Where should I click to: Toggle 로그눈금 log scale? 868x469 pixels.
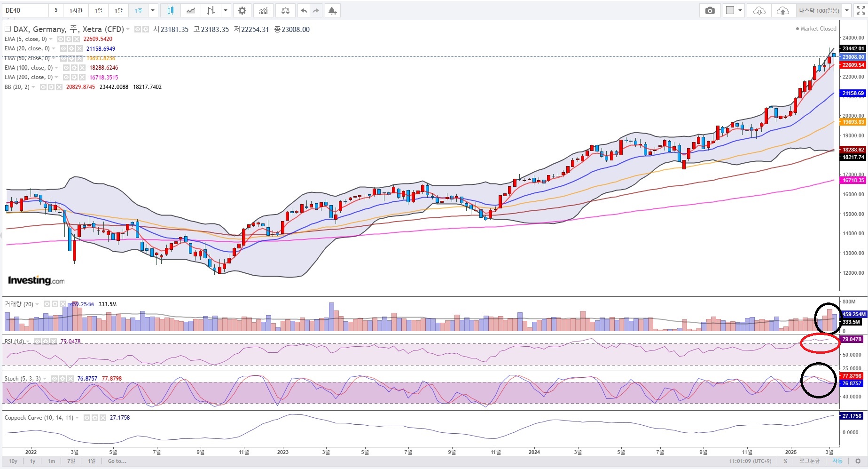click(809, 461)
